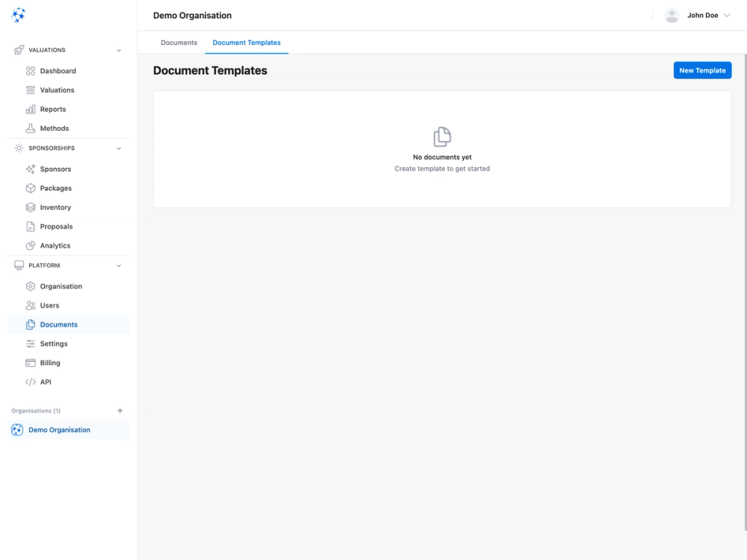Click the New Template button
747x560 pixels.
702,69
